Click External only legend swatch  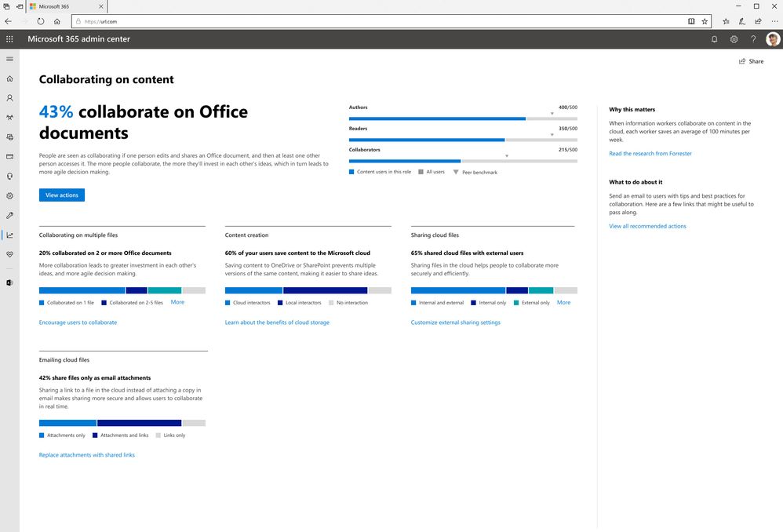[516, 303]
